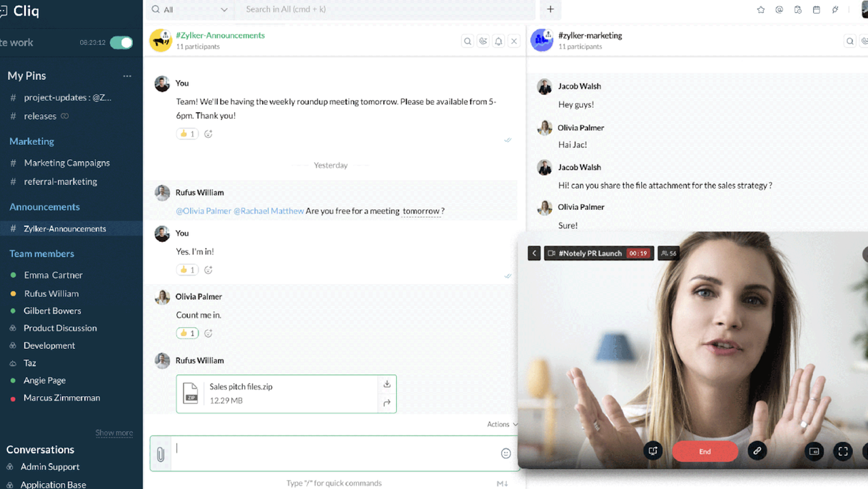The image size is (868, 489).
Task: Expand the video call to fullscreen
Action: (x=843, y=451)
